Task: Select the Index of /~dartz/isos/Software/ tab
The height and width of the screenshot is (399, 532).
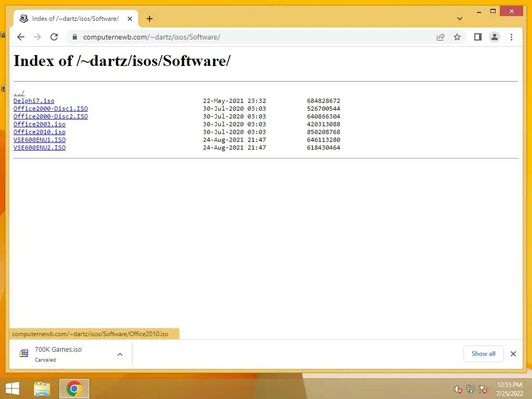Action: pyautogui.click(x=76, y=19)
